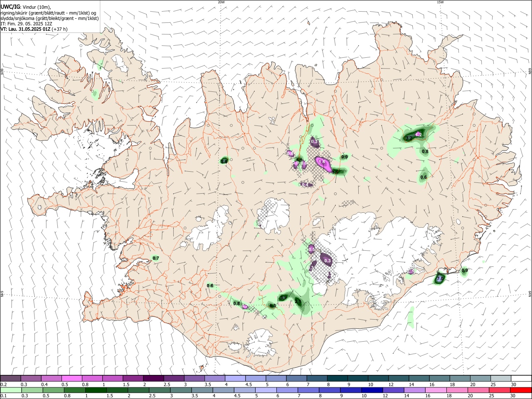
Task: Click the darkest green swatch starting at 1 in lower legend
Action: 96,390
